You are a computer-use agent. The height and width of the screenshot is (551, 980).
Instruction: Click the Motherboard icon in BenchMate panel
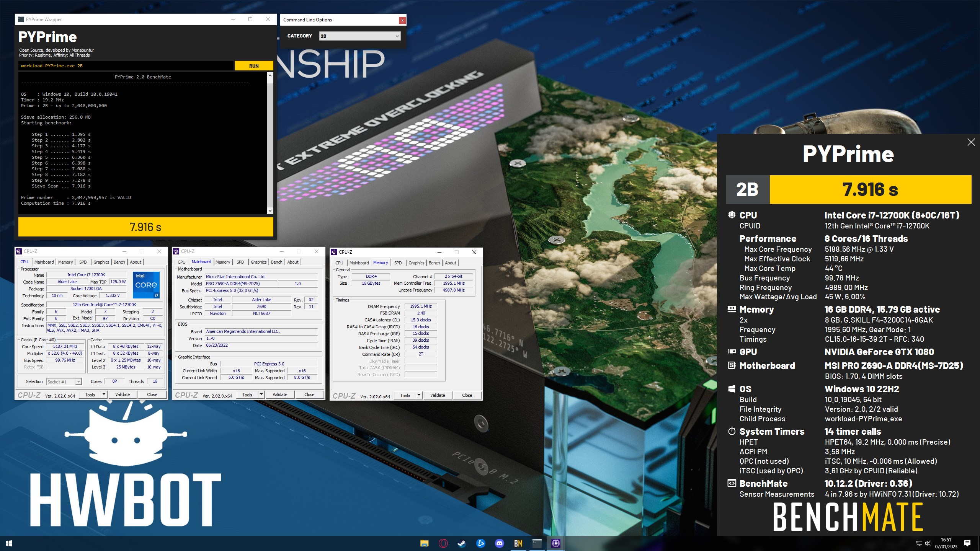[x=732, y=365]
